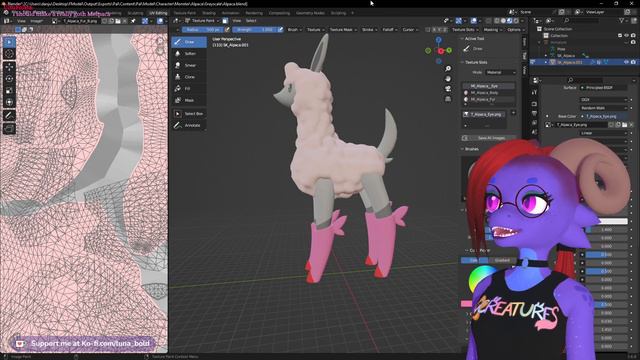Viewport: 640px width, 360px height.
Task: Click the UV editor rotate tool icon
Action: pos(9,79)
